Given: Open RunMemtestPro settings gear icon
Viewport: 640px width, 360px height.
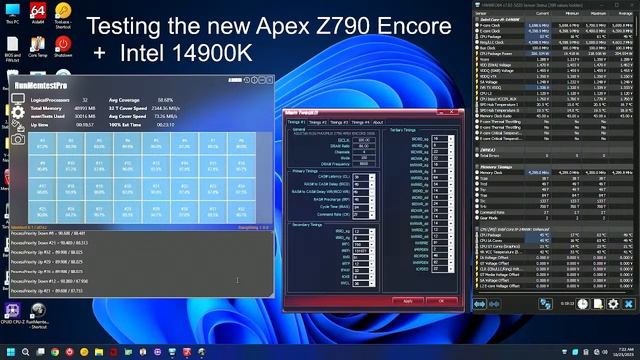Looking at the screenshot, I should point(18,112).
